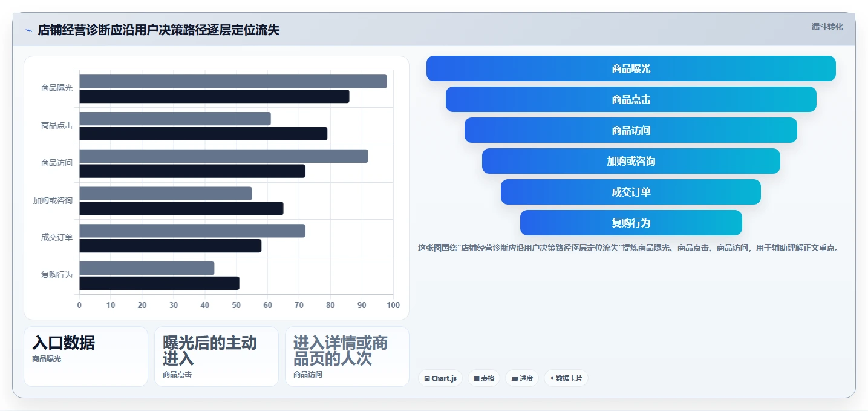Click the 漏斗转化 badge in header
This screenshot has height=411, width=868.
pos(827,27)
